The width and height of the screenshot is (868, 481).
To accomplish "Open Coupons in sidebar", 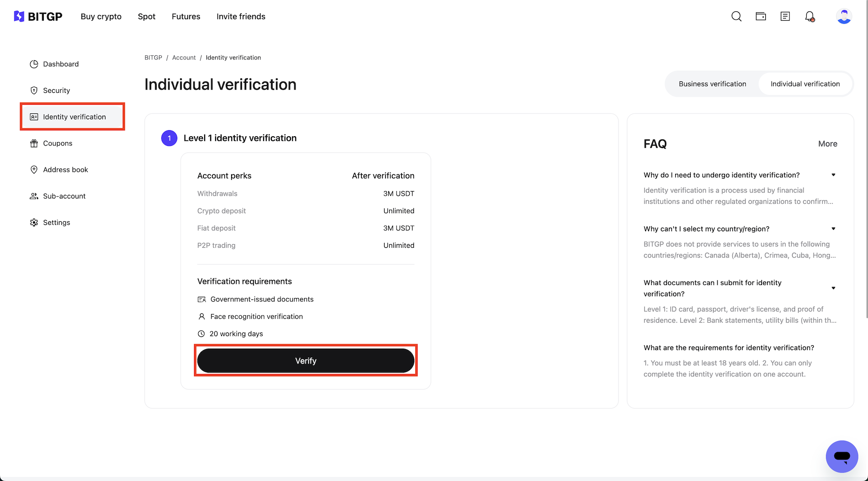I will click(x=72, y=144).
